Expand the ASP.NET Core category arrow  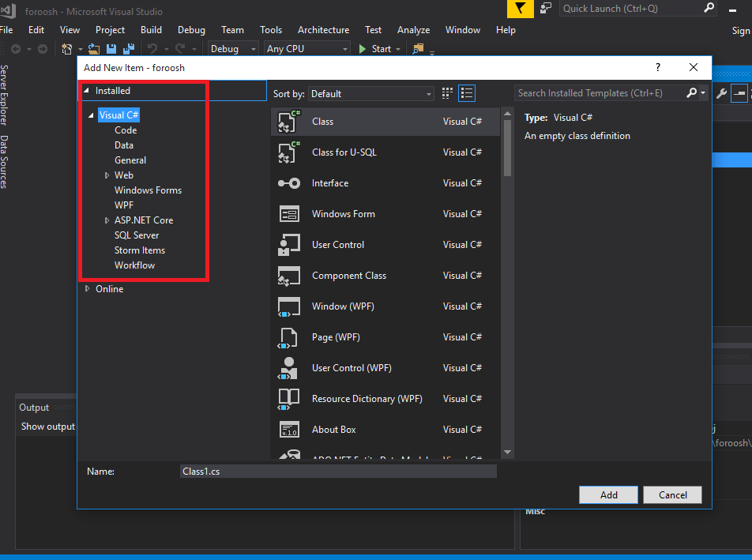[x=107, y=220]
